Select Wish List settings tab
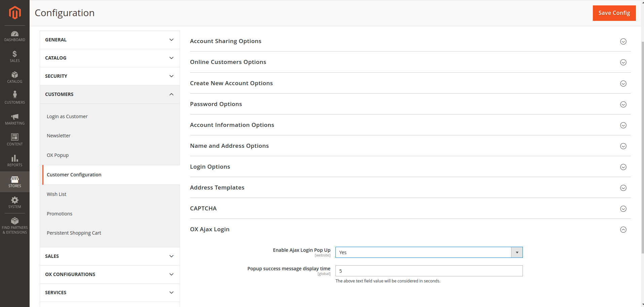 [x=57, y=194]
